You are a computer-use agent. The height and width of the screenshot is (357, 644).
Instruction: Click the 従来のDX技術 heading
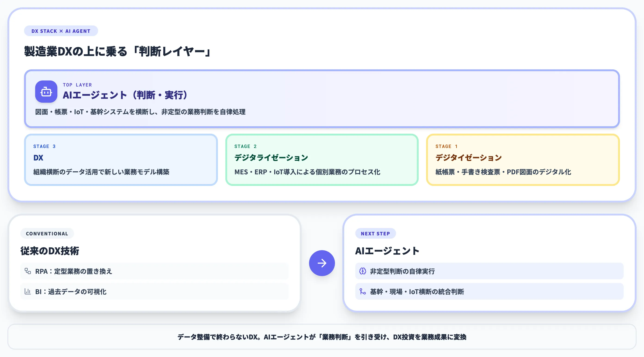click(x=50, y=251)
